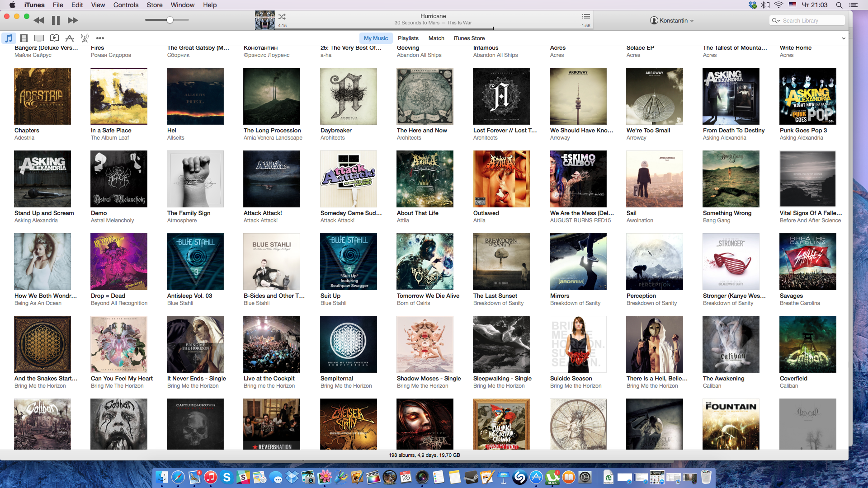The height and width of the screenshot is (488, 868).
Task: Open the view options chevron at right
Action: point(844,38)
